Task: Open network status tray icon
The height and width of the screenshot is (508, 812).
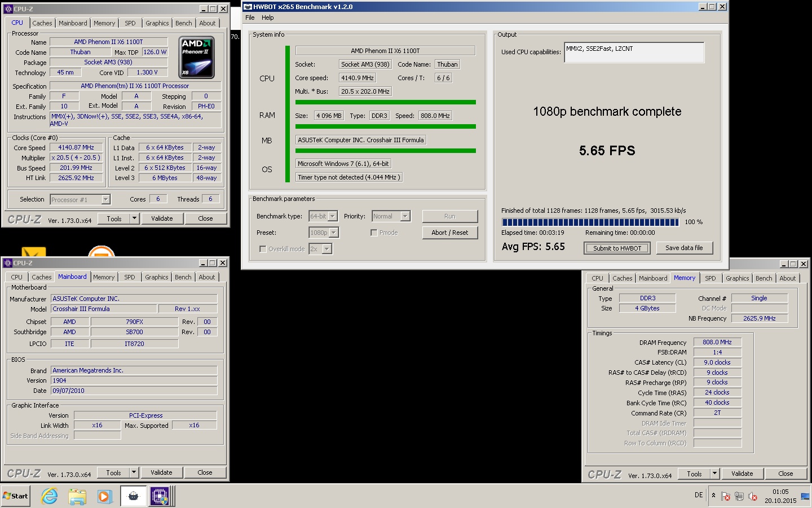Action: [739, 497]
